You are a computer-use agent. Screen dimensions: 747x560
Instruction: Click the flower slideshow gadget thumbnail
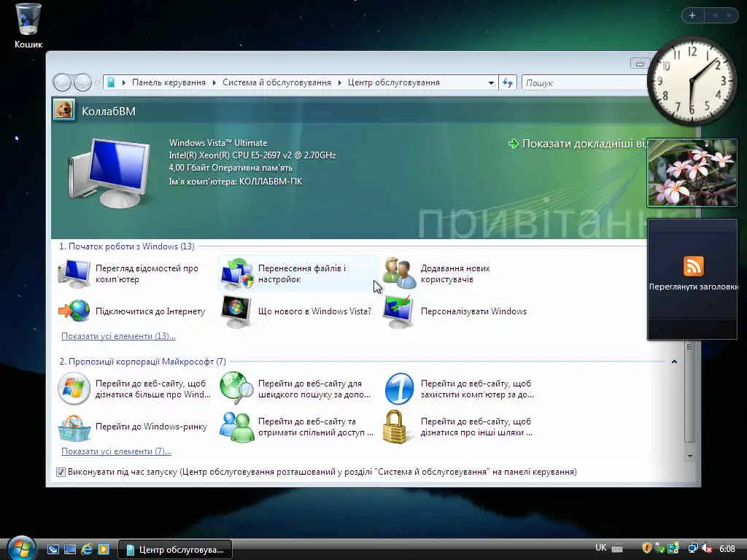pyautogui.click(x=692, y=173)
